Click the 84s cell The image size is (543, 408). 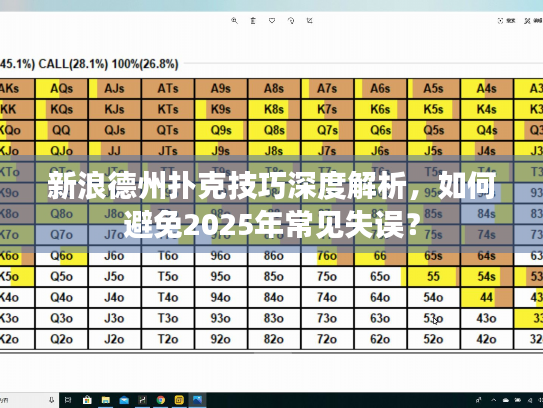487,214
